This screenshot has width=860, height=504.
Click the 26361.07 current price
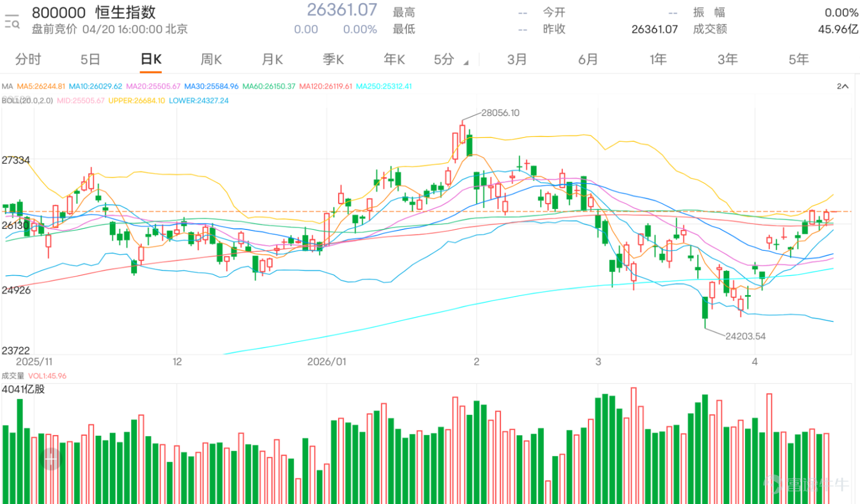[x=342, y=10]
